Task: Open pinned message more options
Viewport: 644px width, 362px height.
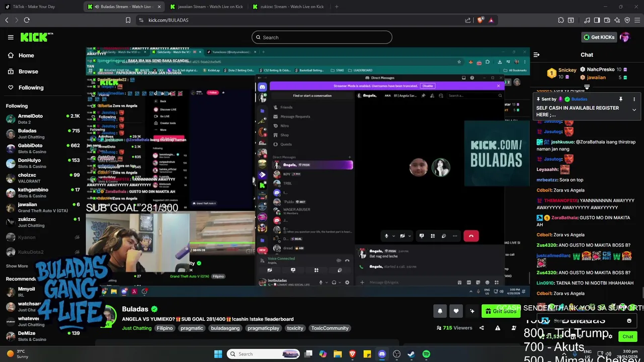Action: [x=634, y=99]
